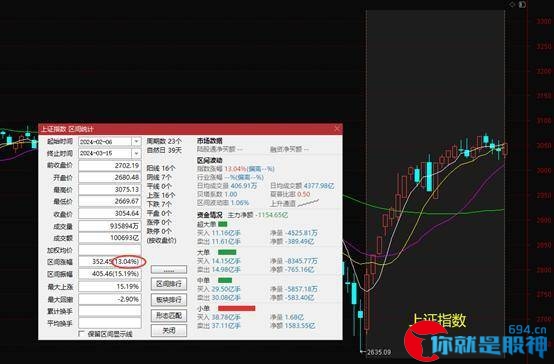Click the 板块排行 button
The height and width of the screenshot is (364, 554).
(x=169, y=300)
